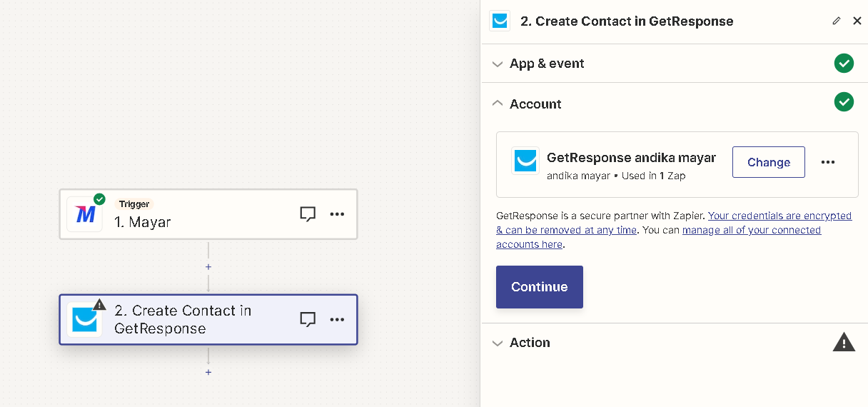Expand the Action section
This screenshot has height=407, width=868.
(x=498, y=343)
